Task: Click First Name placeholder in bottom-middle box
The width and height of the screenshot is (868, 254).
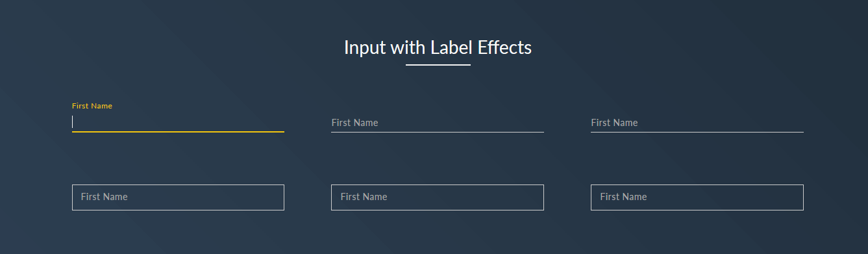Action: pyautogui.click(x=364, y=197)
